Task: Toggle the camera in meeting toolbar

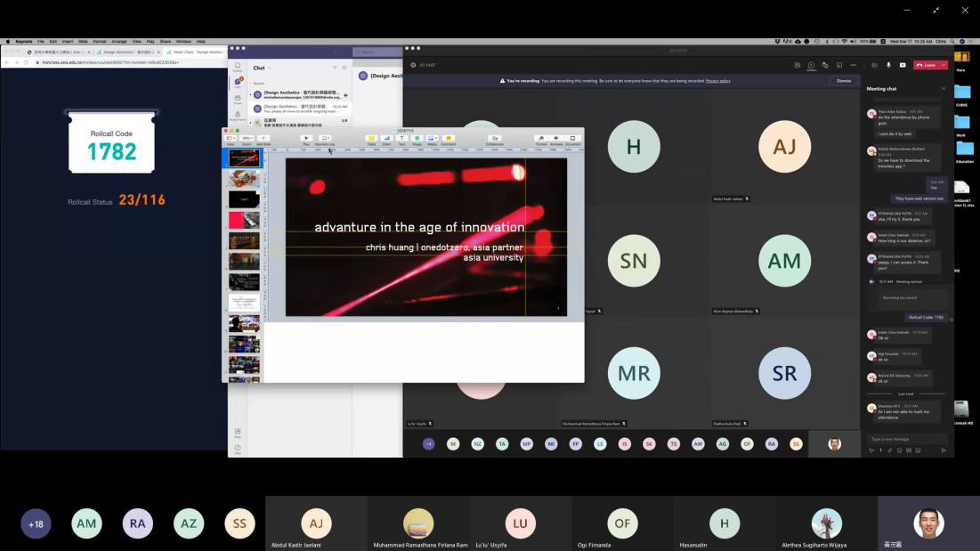Action: pos(874,65)
